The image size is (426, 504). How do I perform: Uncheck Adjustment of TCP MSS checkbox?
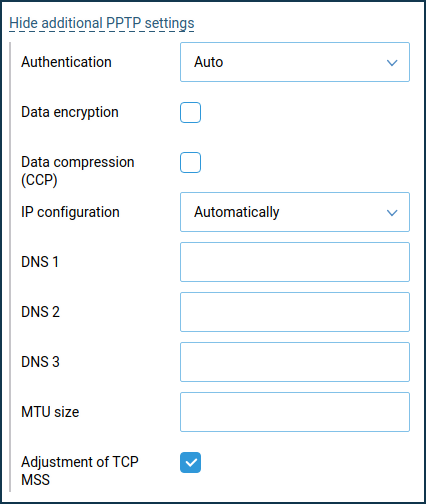pos(190,463)
